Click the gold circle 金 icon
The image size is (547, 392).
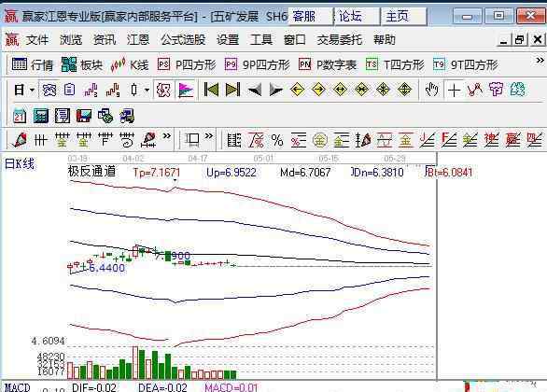[319, 141]
